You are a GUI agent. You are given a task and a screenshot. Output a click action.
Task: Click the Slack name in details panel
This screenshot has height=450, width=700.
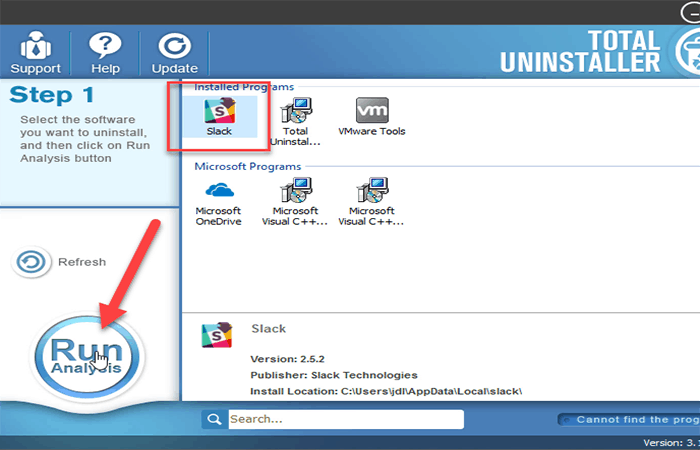coord(269,329)
